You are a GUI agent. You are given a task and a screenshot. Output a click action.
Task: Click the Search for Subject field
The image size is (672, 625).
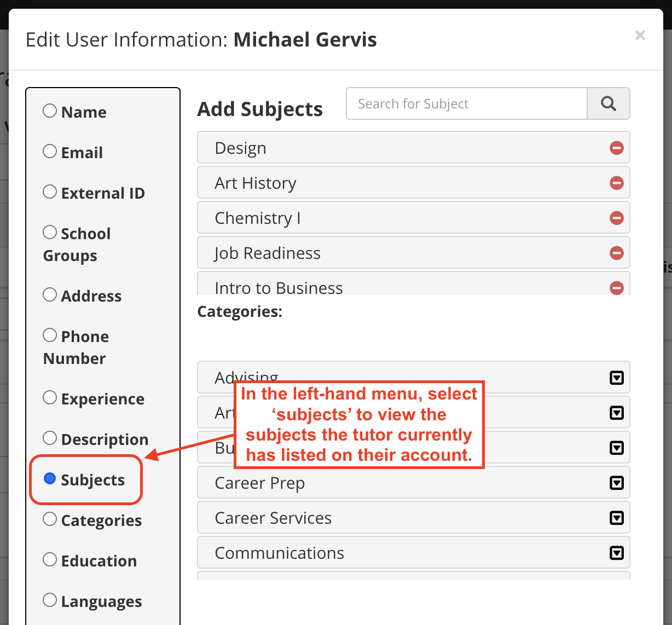pyautogui.click(x=467, y=103)
